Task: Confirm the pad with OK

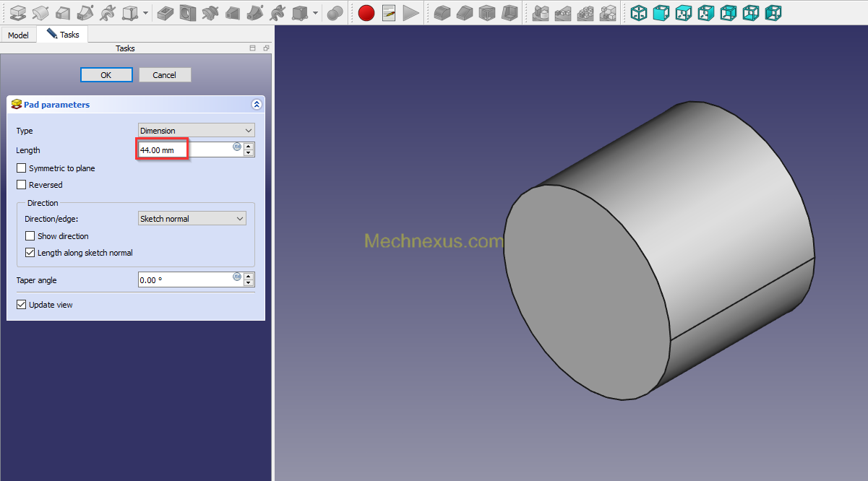Action: 106,75
